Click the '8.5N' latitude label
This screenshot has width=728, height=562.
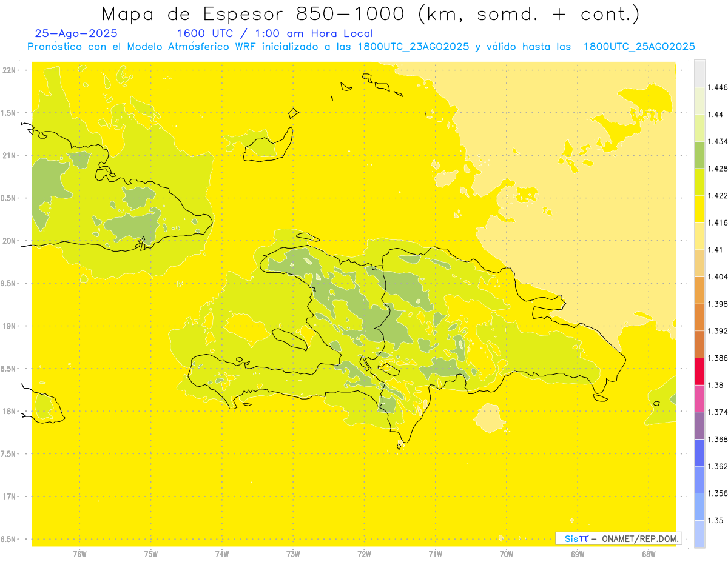pos(9,369)
